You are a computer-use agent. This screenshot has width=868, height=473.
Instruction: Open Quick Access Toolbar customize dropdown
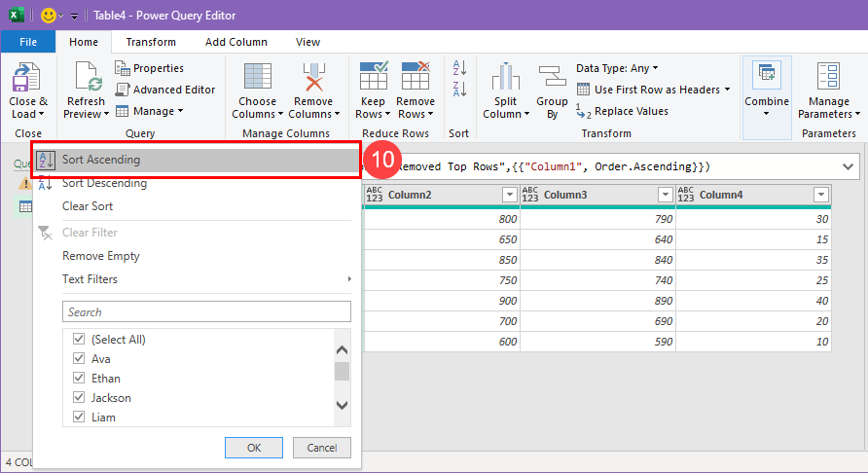click(x=74, y=17)
